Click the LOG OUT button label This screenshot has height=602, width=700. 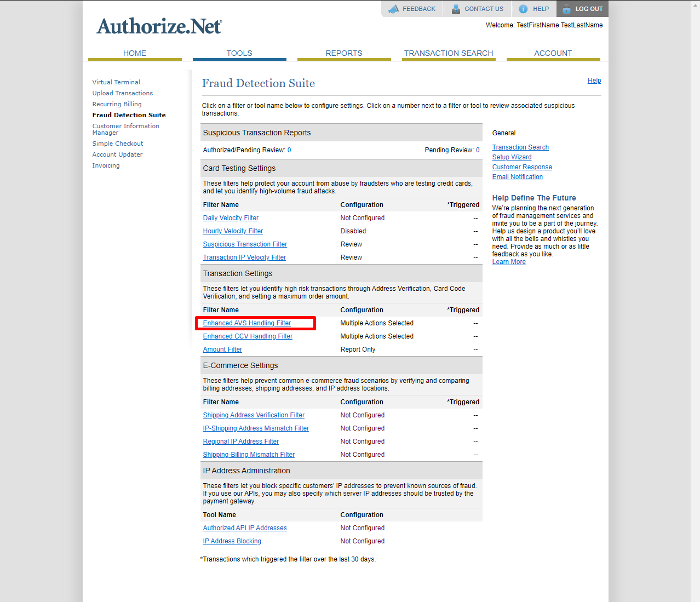pos(589,9)
